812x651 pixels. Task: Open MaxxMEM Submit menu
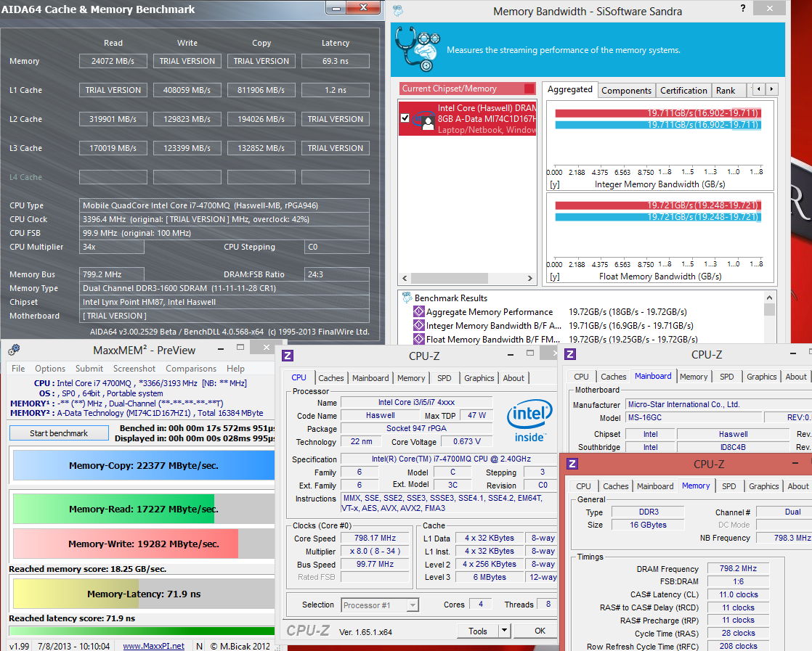coord(89,369)
